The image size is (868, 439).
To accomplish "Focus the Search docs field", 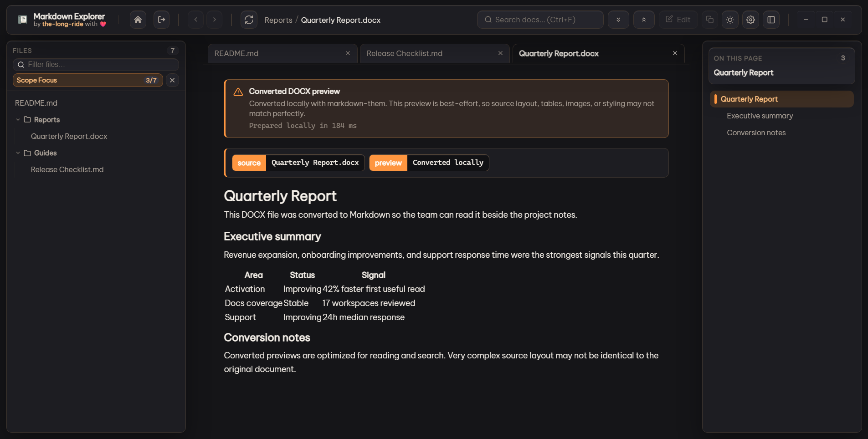I will (x=540, y=20).
